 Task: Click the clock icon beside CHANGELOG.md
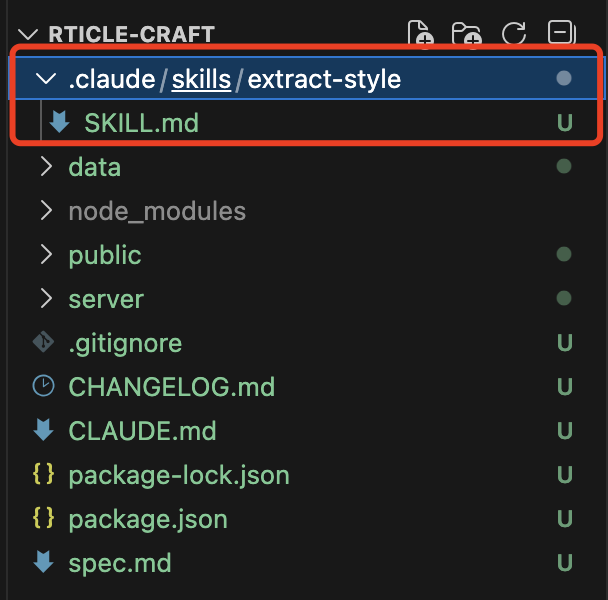coord(43,386)
